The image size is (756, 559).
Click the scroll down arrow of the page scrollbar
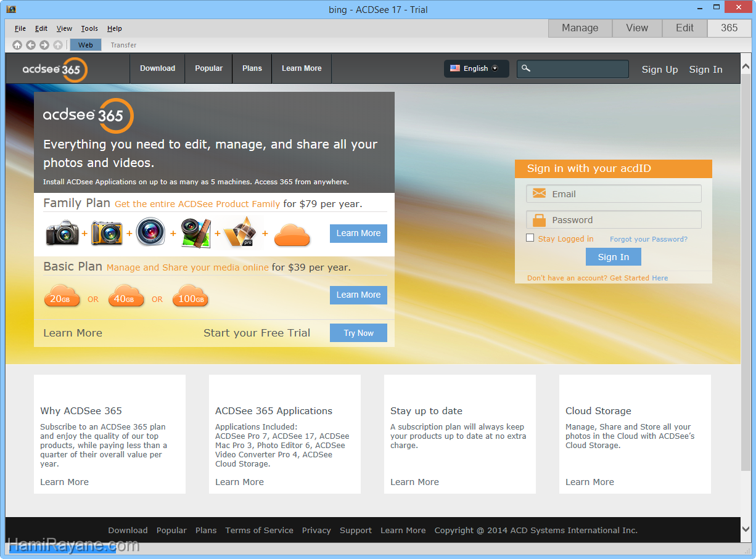pyautogui.click(x=746, y=529)
